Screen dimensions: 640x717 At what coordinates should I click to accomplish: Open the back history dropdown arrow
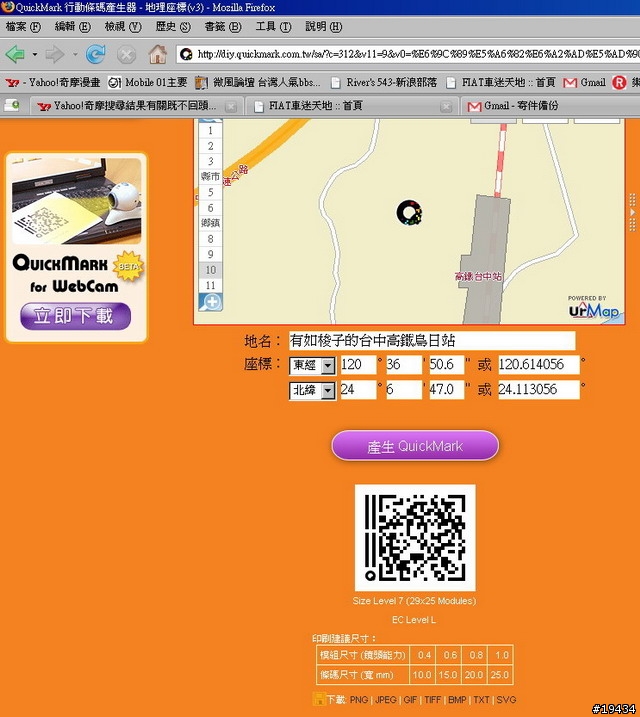pyautogui.click(x=35, y=54)
